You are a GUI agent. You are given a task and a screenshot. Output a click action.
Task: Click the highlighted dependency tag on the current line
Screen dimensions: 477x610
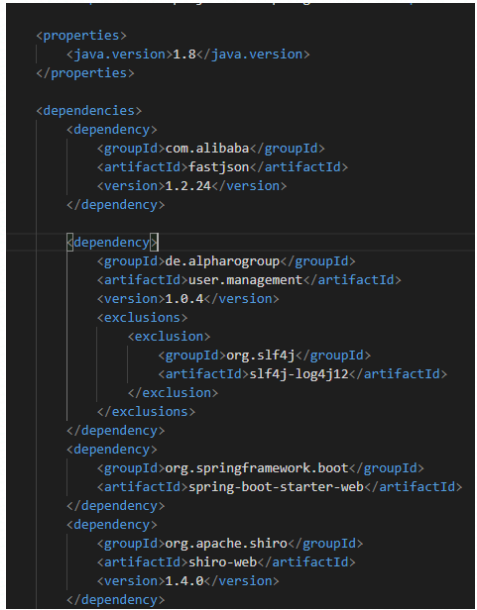(112, 242)
